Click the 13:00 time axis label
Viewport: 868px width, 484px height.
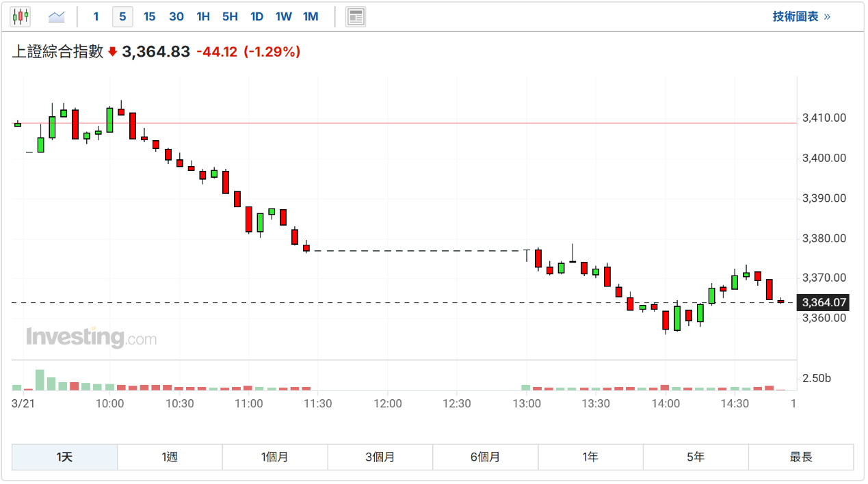pyautogui.click(x=527, y=403)
